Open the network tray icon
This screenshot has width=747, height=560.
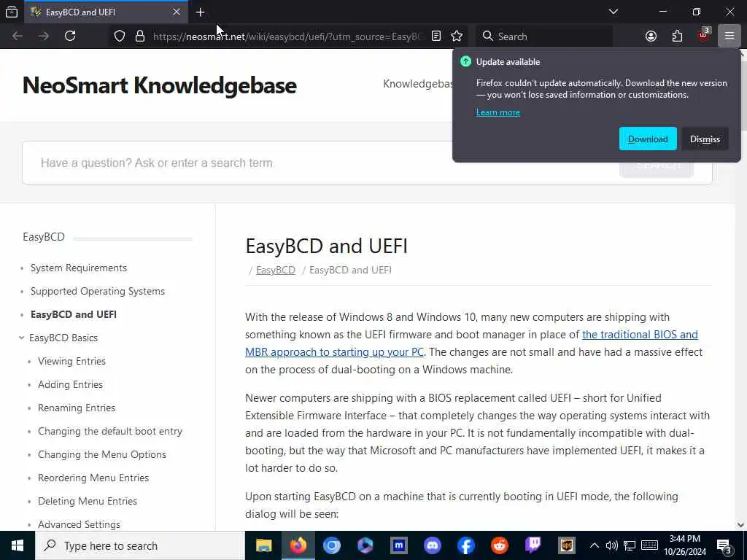coord(630,545)
